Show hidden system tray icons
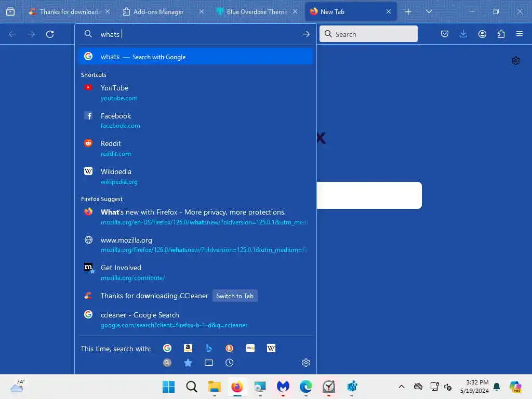 pyautogui.click(x=402, y=387)
